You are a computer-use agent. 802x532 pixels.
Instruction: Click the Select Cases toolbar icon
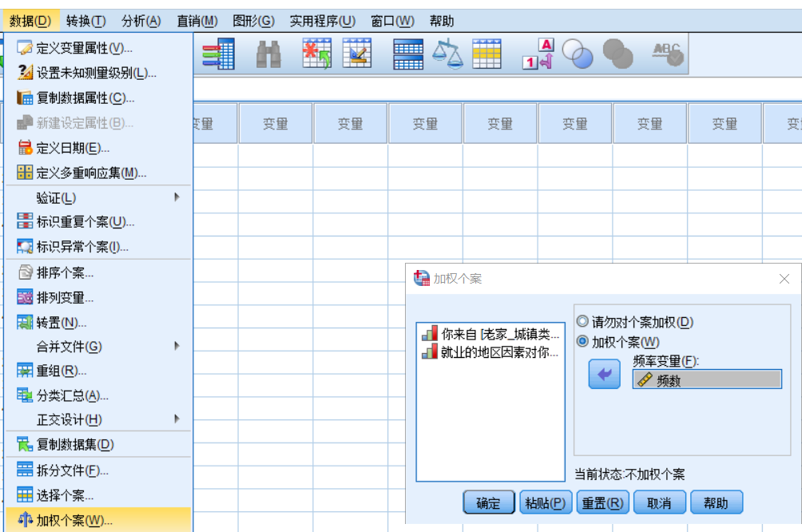pos(486,54)
